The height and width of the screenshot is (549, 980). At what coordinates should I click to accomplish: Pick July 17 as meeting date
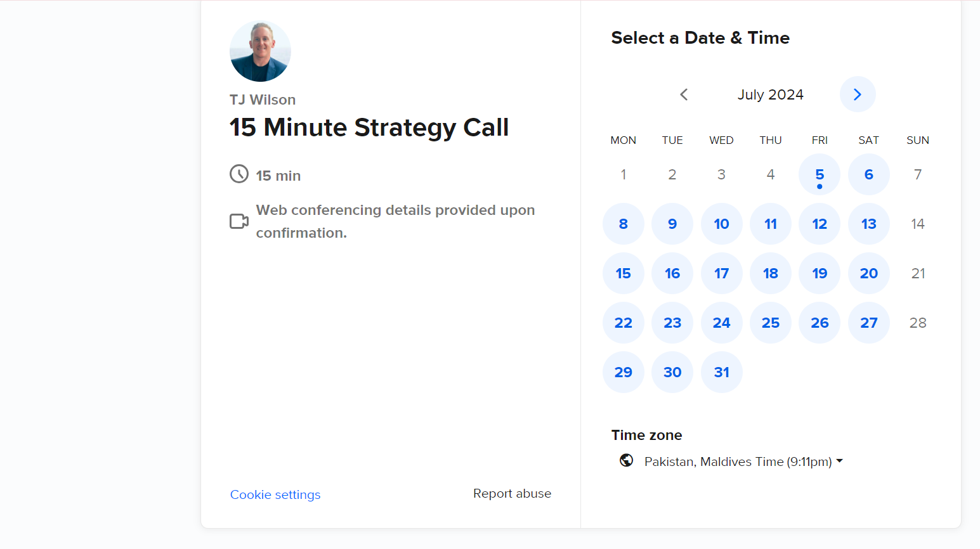[x=722, y=273]
